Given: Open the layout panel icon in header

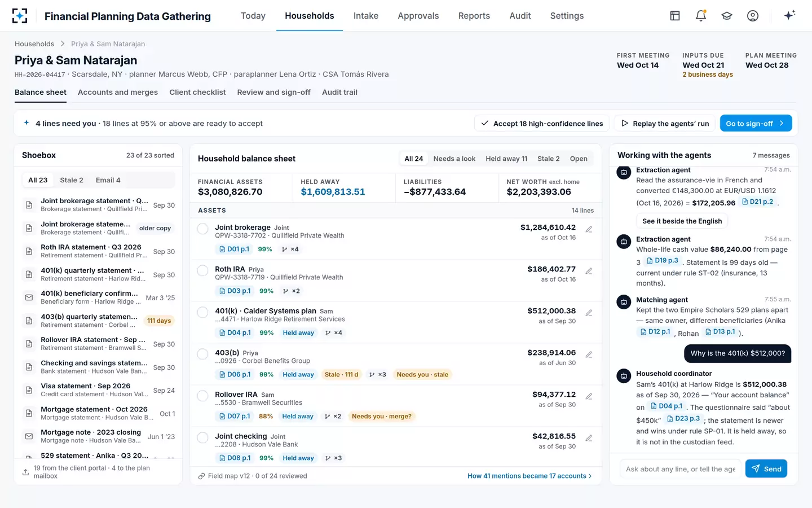Looking at the screenshot, I should (x=675, y=16).
